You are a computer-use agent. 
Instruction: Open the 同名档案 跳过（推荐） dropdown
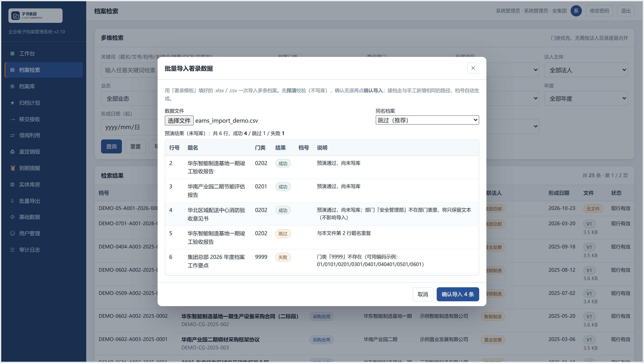[x=427, y=120]
